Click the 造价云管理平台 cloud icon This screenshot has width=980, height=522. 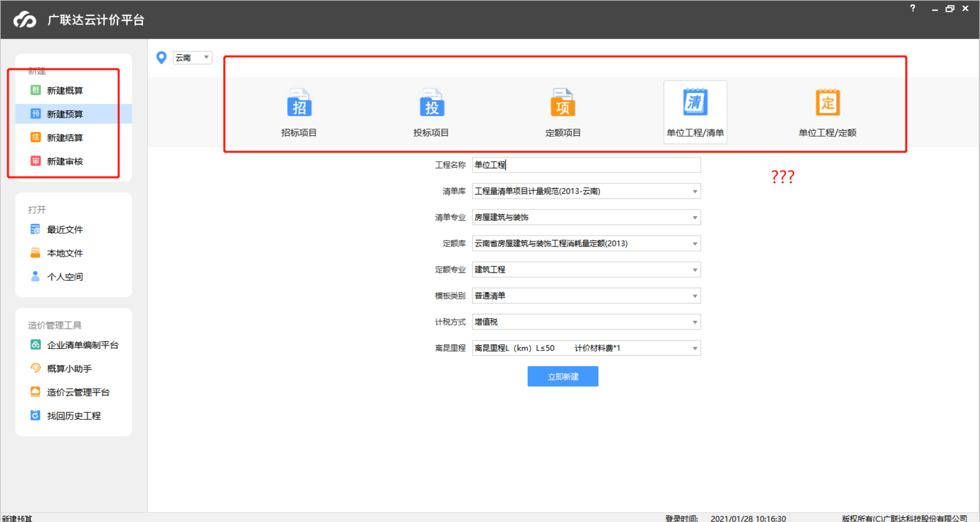[35, 391]
